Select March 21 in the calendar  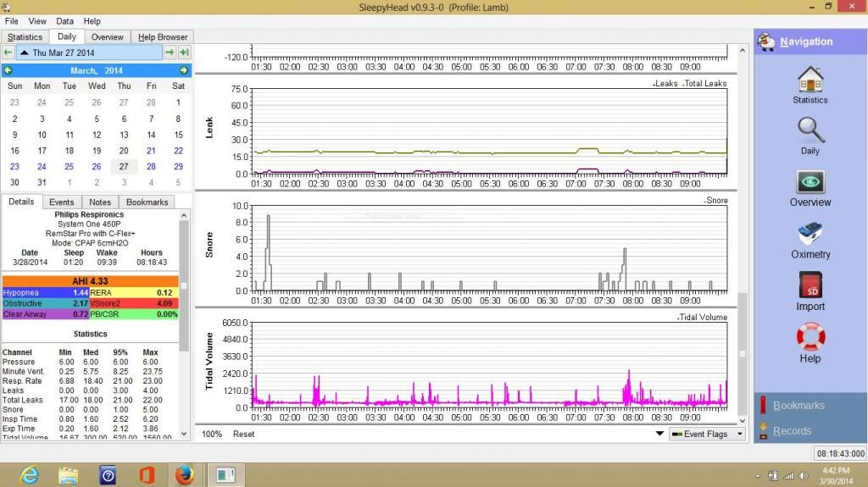point(151,151)
